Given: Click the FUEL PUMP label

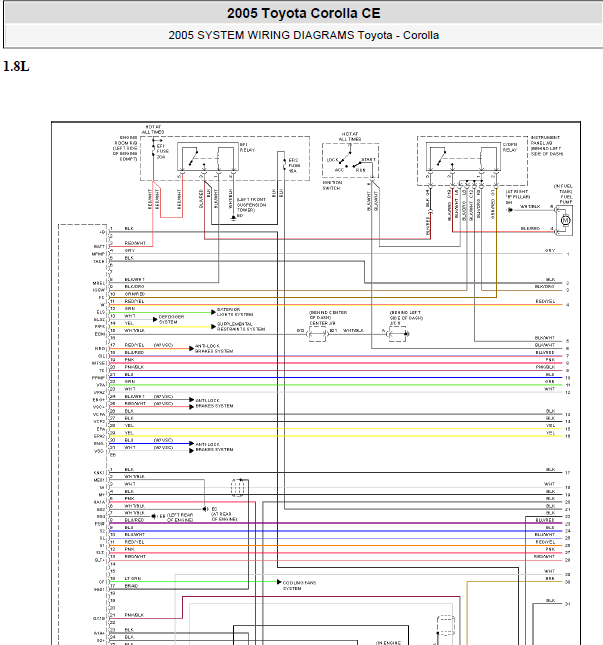Looking at the screenshot, I should pyautogui.click(x=566, y=199).
